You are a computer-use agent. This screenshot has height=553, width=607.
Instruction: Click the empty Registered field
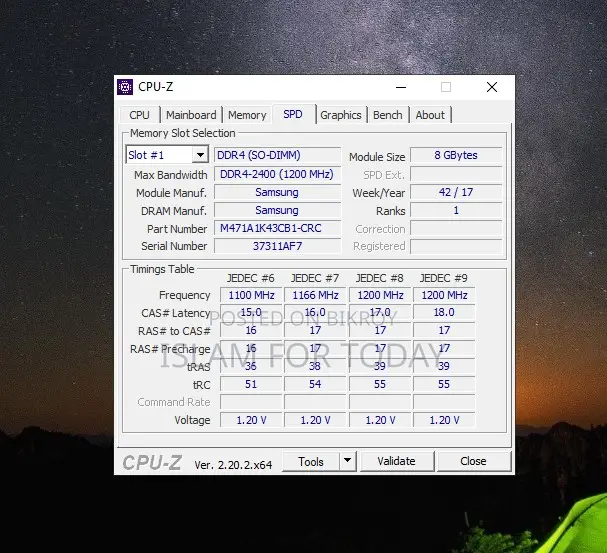tap(456, 246)
